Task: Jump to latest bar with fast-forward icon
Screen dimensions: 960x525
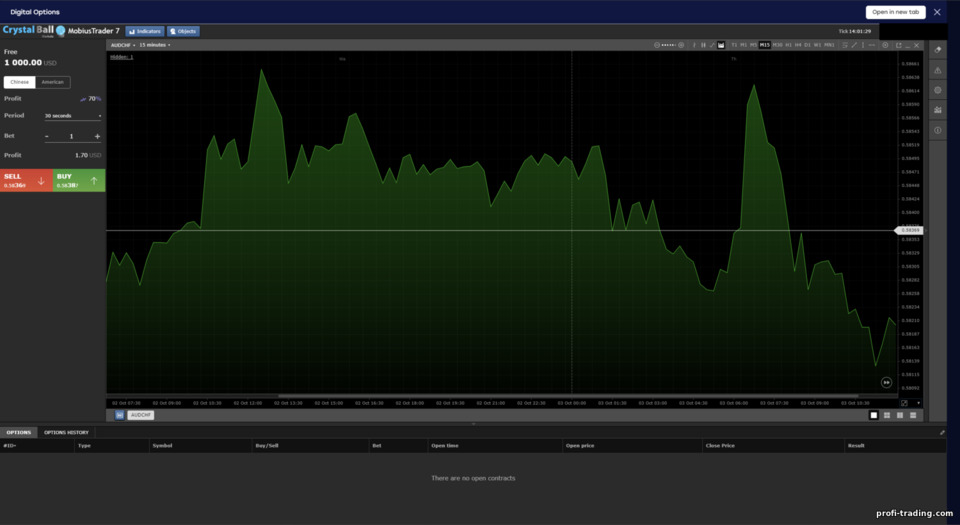Action: pos(886,382)
